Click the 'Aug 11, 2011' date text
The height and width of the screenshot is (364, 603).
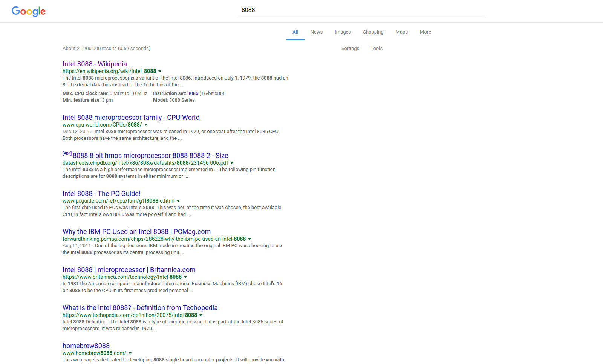point(77,246)
